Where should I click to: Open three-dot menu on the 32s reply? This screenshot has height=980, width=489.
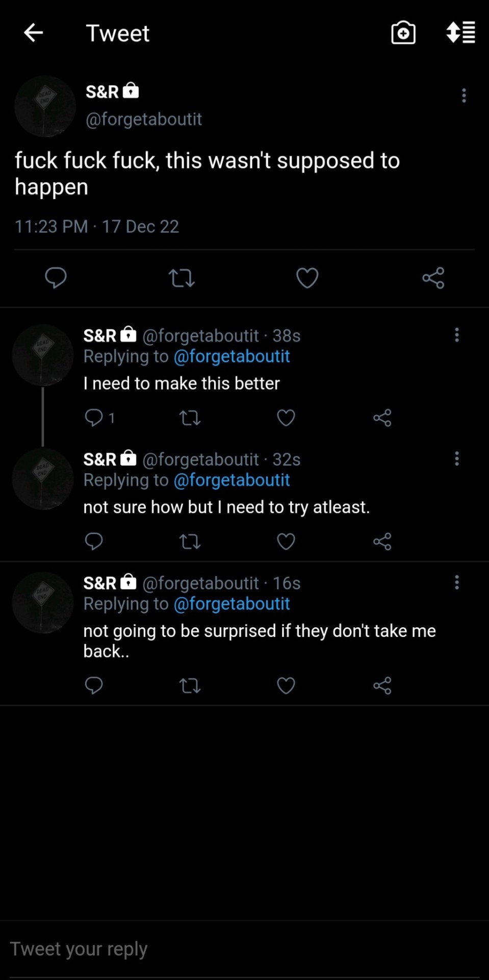point(457,458)
